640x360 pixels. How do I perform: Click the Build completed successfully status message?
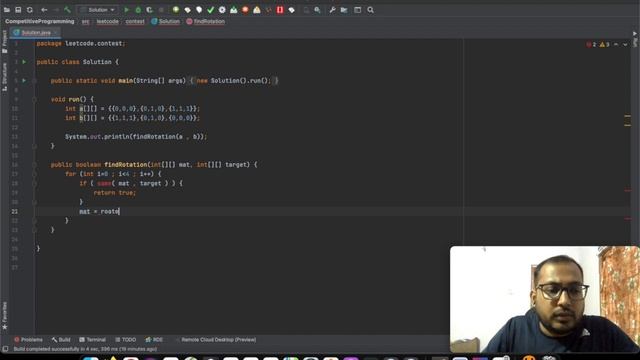click(x=85, y=349)
